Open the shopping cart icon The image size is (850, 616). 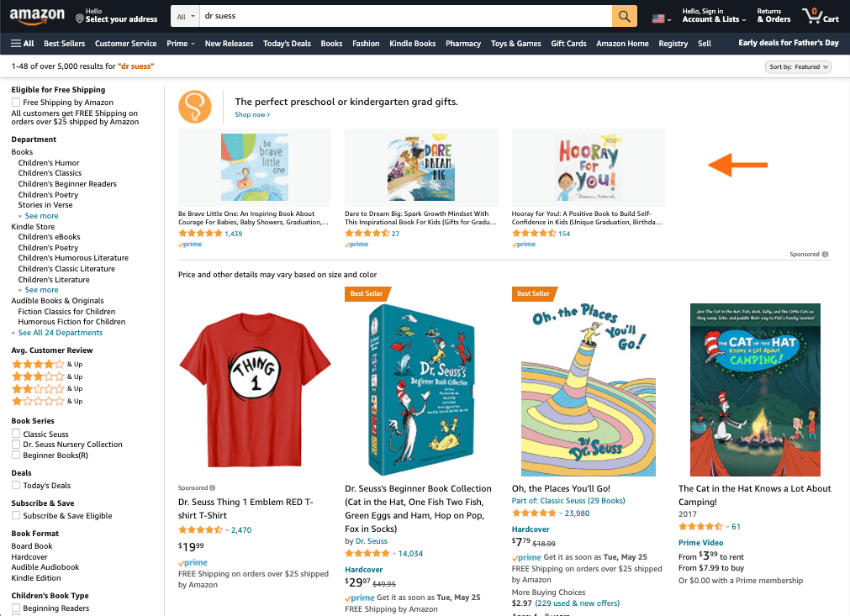point(820,16)
